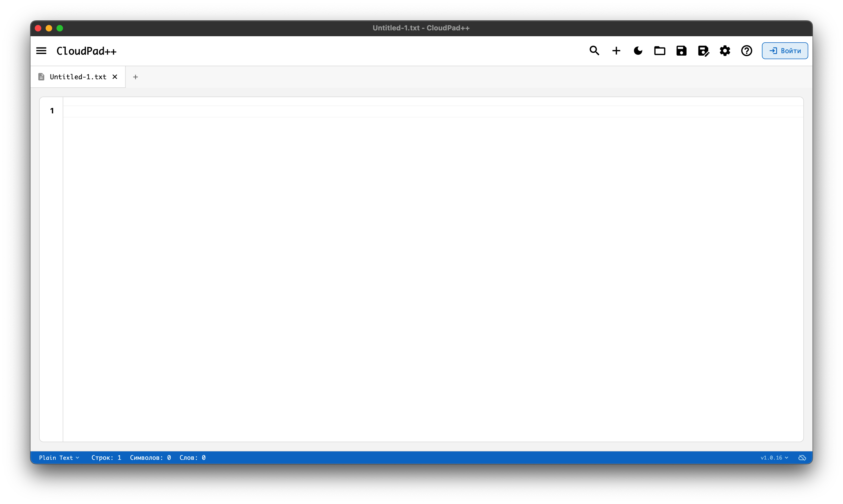
Task: Open settings via the gear icon
Action: point(725,51)
